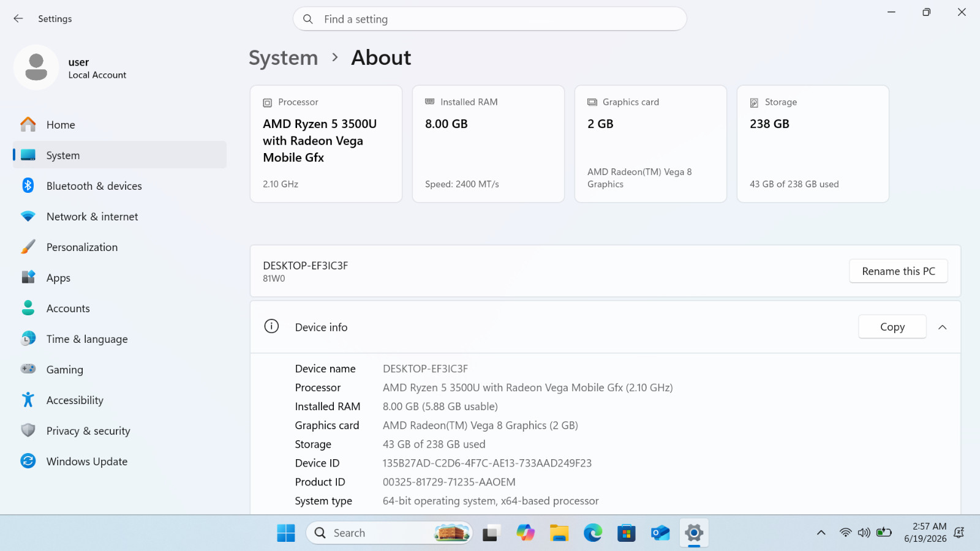Open Task View on the taskbar
Image resolution: width=980 pixels, height=551 pixels.
coord(491,533)
